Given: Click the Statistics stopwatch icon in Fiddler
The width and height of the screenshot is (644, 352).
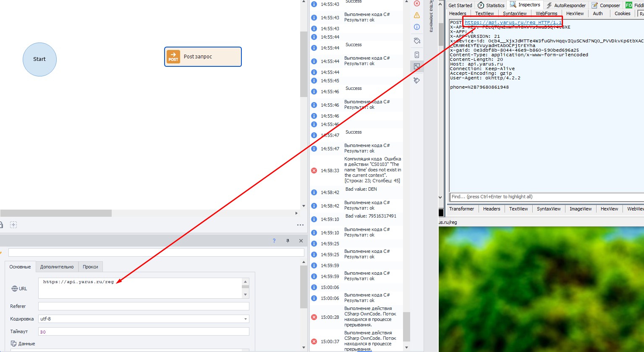Looking at the screenshot, I should coord(481,5).
